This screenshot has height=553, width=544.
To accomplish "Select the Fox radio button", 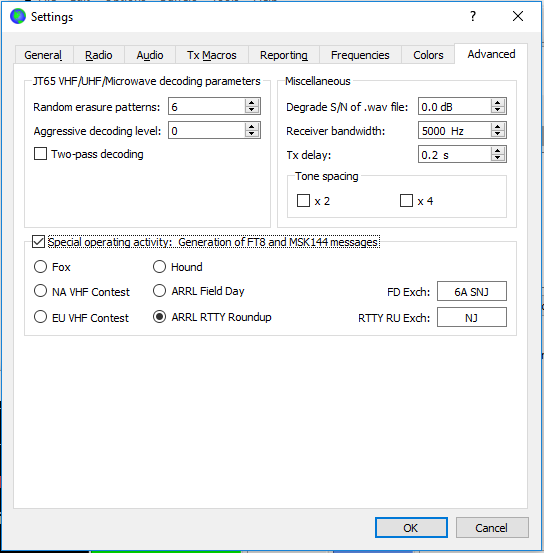I will (x=40, y=267).
